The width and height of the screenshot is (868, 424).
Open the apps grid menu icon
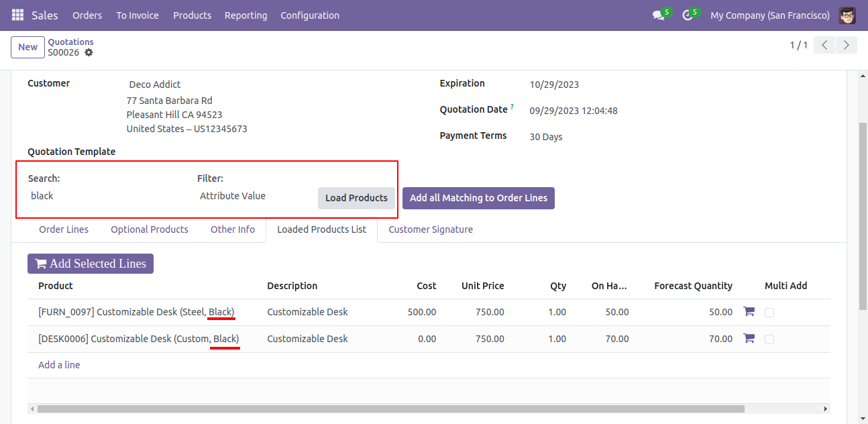pyautogui.click(x=17, y=15)
